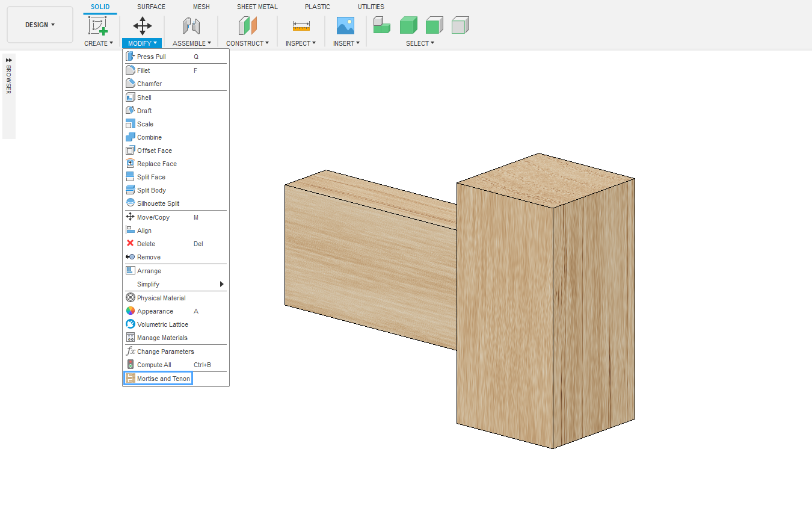Expand the collapsed Browser panel
This screenshot has height=517, width=812.
(x=8, y=60)
